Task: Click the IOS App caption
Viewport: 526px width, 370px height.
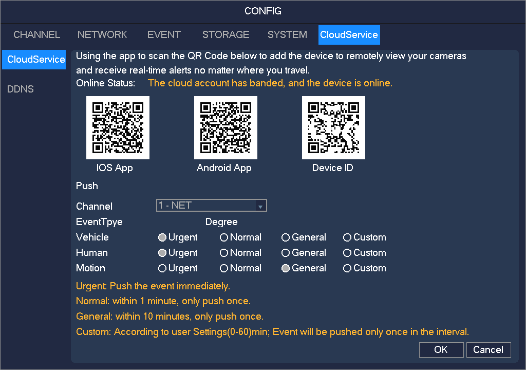Action: [x=114, y=168]
